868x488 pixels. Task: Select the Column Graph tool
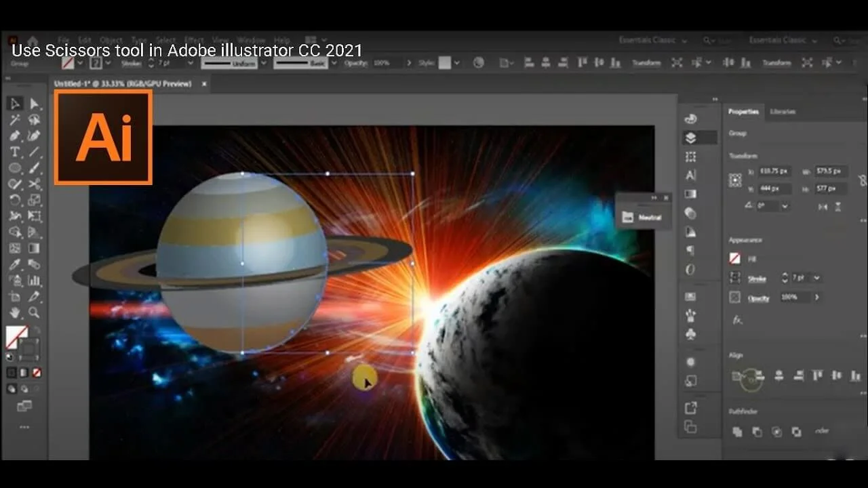coord(34,281)
